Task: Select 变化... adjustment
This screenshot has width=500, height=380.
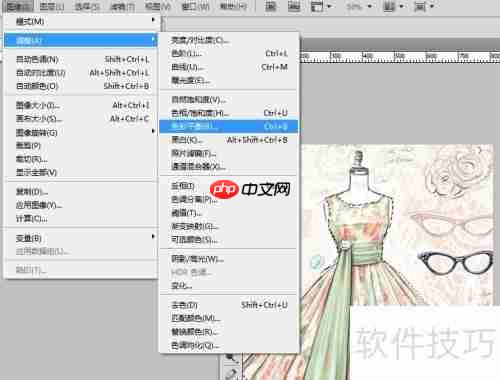Action: point(229,286)
